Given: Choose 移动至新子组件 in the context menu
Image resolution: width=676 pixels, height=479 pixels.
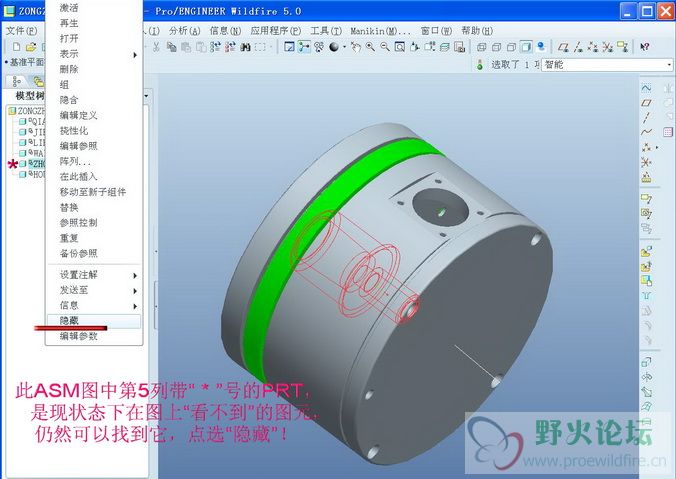Looking at the screenshot, I should (x=94, y=192).
